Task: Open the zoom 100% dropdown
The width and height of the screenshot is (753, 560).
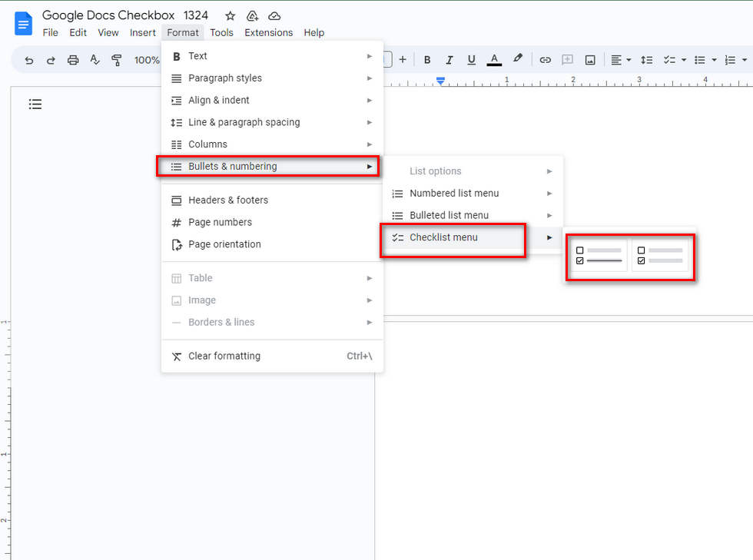Action: [147, 60]
